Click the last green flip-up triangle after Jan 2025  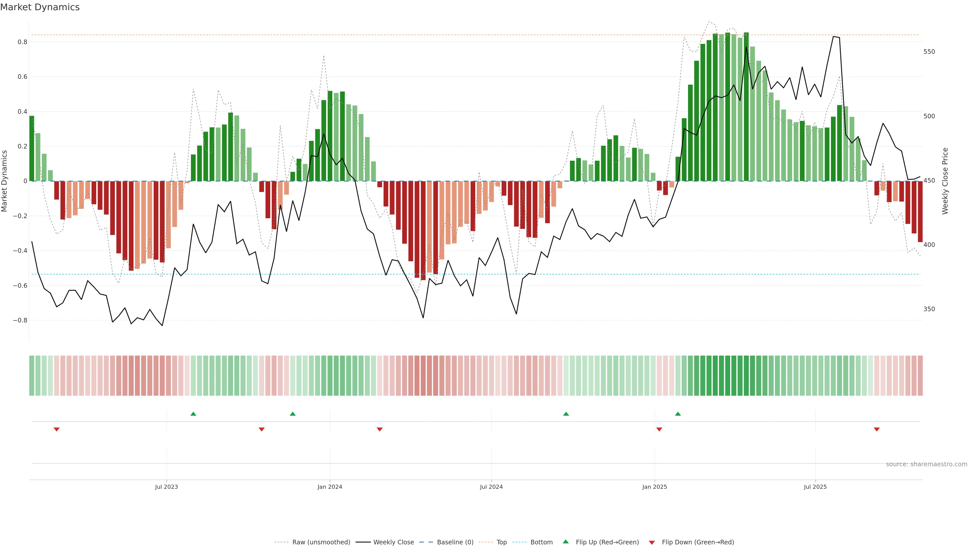[678, 414]
